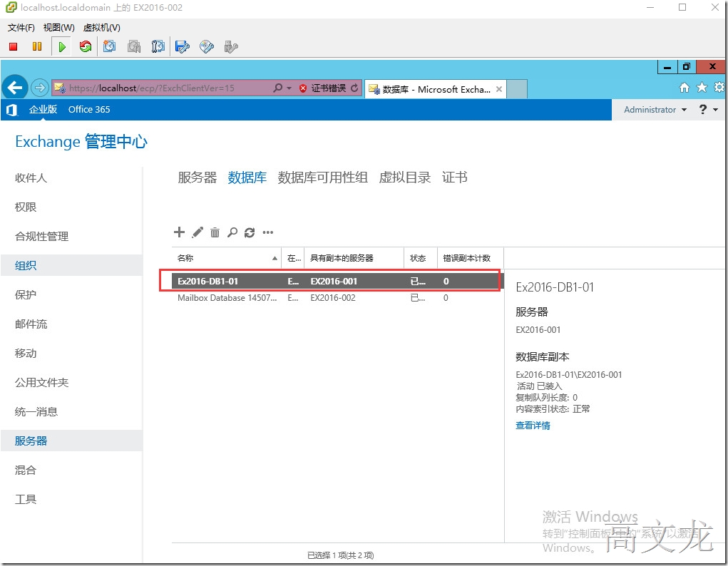The width and height of the screenshot is (728, 566).
Task: Click the search icon in address bar
Action: 277,88
